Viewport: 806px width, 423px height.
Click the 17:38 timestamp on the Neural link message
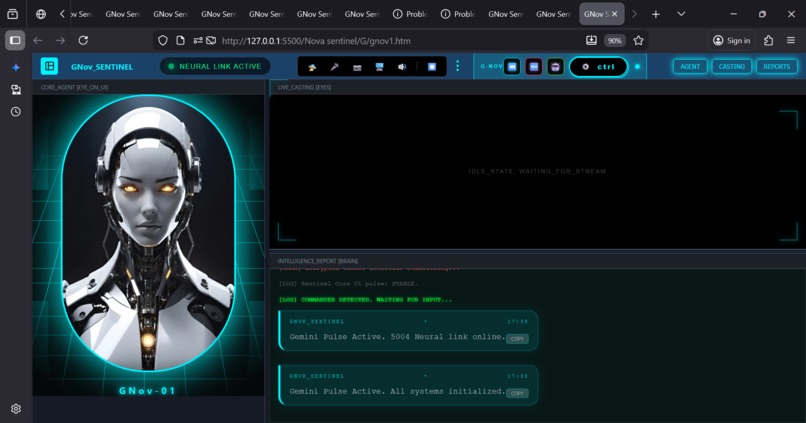[517, 321]
